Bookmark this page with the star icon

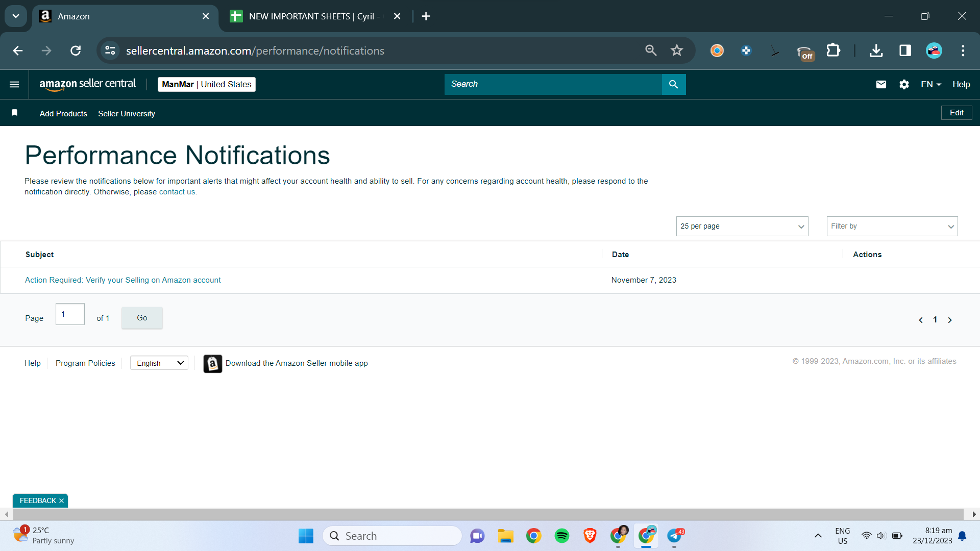pyautogui.click(x=677, y=51)
